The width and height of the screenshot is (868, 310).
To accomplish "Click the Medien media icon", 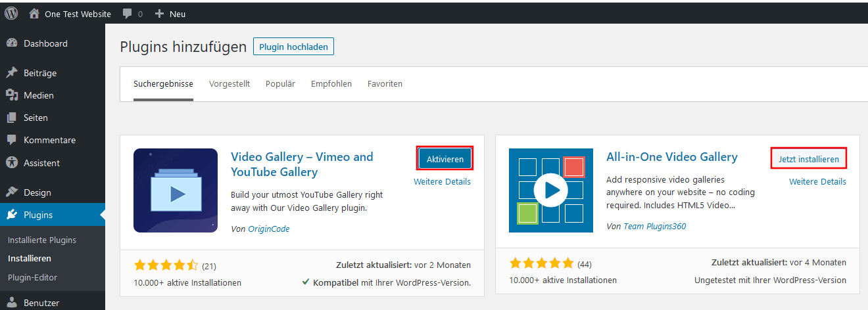I will (x=11, y=95).
